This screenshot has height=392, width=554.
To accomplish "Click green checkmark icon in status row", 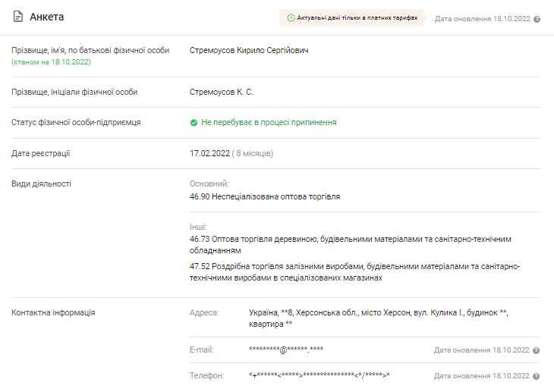I will click(194, 122).
